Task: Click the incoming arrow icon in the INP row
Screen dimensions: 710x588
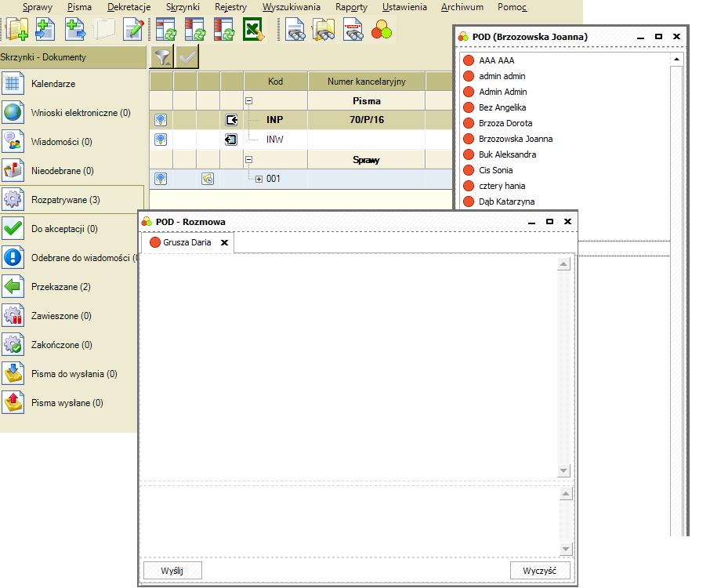Action: 231,120
